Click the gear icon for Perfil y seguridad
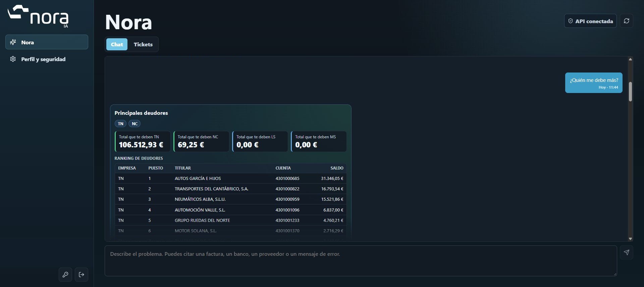644x287 pixels. click(13, 59)
